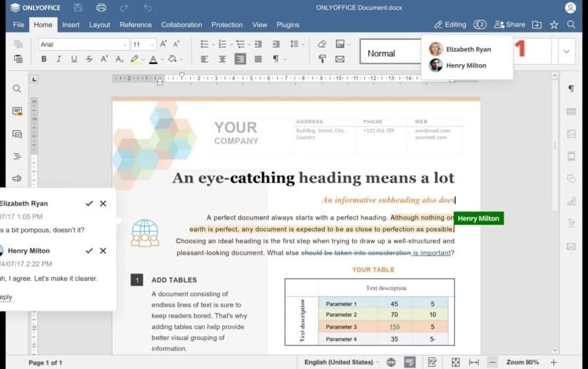The width and height of the screenshot is (588, 369).
Task: Expand the styles gallery chevron
Action: pos(566,51)
